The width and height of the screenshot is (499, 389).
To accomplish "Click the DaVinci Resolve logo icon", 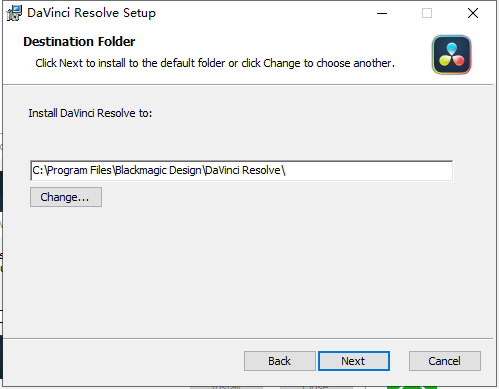I will (x=452, y=55).
